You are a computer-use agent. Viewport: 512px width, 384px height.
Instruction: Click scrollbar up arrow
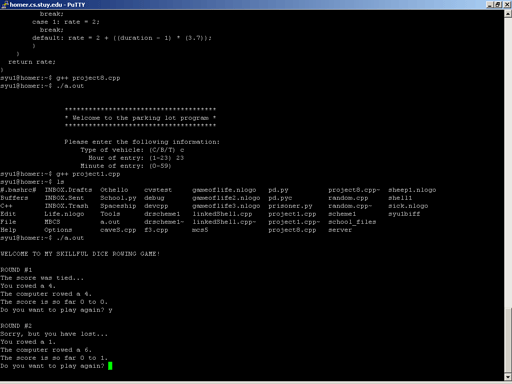[508, 14]
